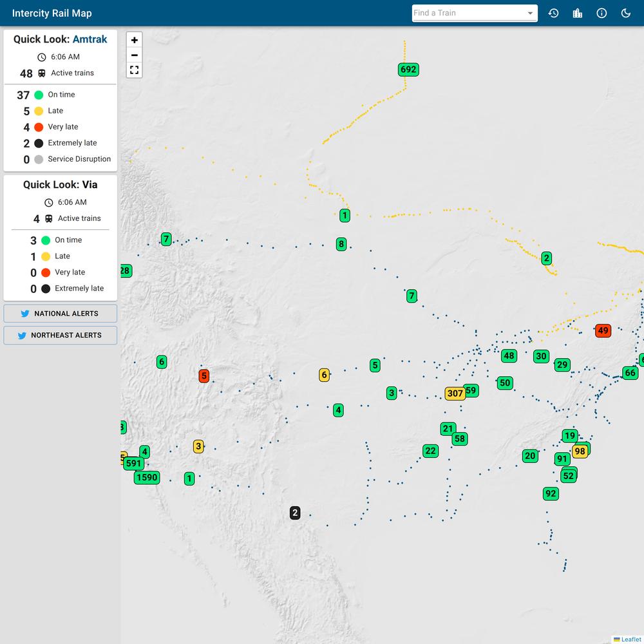Select train marker 8
This screenshot has height=644, width=644.
pos(341,244)
